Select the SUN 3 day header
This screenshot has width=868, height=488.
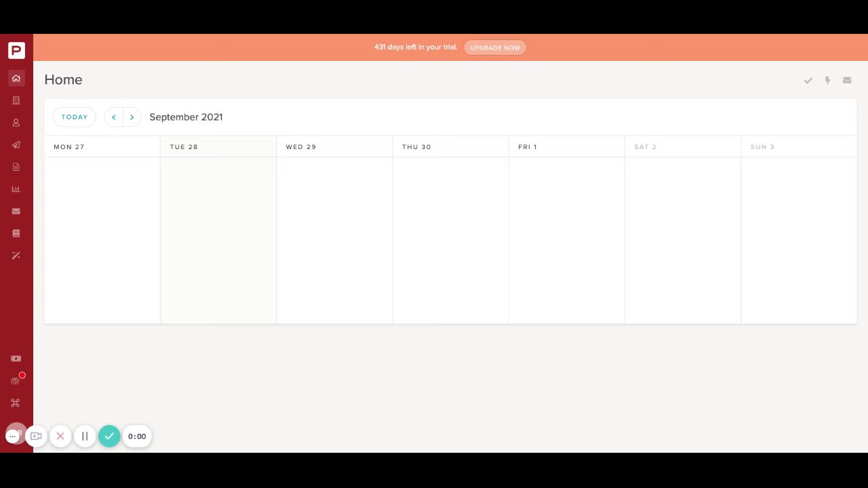tap(799, 146)
